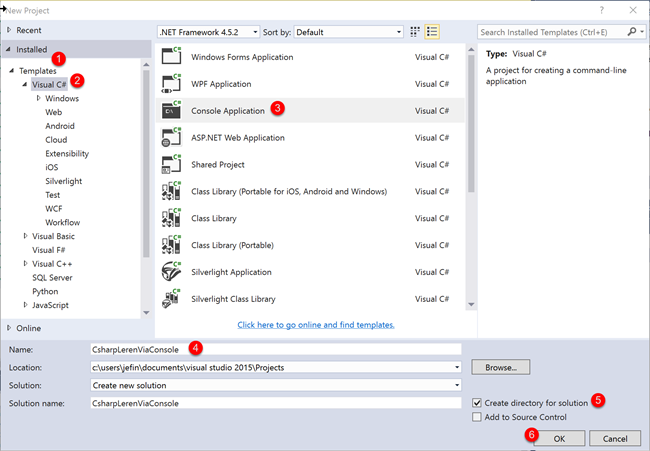The width and height of the screenshot is (650, 451).
Task: Select the SQL Server node
Action: coord(52,277)
